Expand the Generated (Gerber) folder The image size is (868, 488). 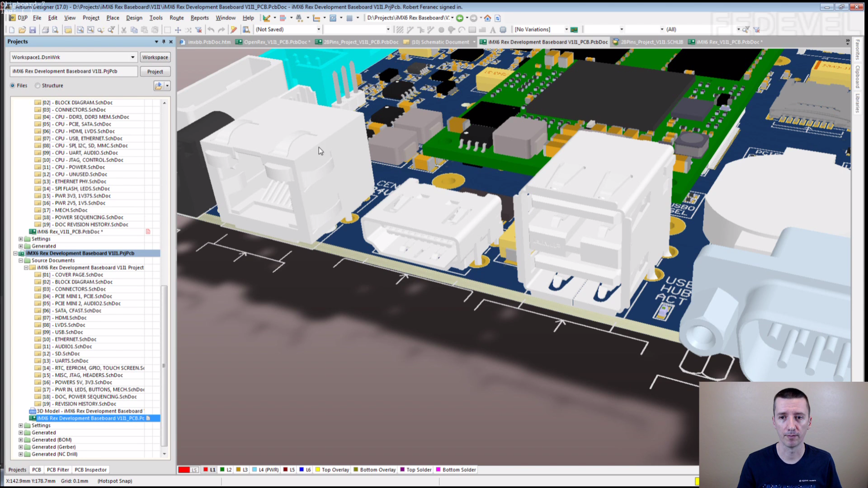pyautogui.click(x=20, y=447)
